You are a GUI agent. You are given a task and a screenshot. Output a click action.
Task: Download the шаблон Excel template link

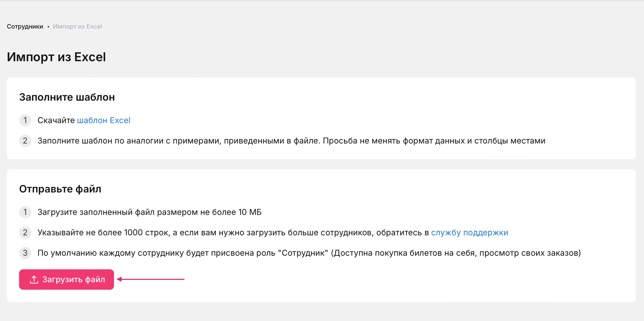click(103, 120)
